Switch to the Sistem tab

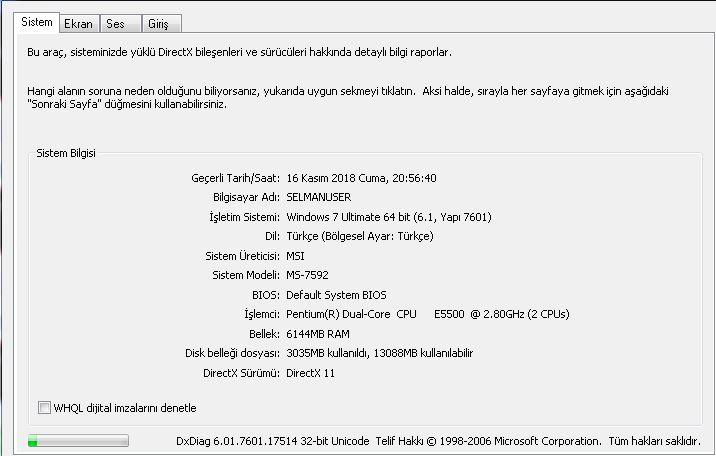pos(37,22)
